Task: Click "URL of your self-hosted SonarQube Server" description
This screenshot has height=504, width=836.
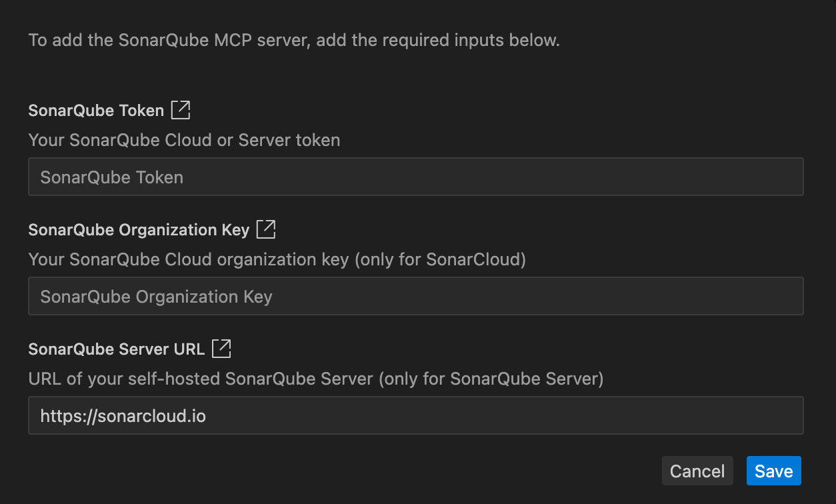Action: pos(201,379)
